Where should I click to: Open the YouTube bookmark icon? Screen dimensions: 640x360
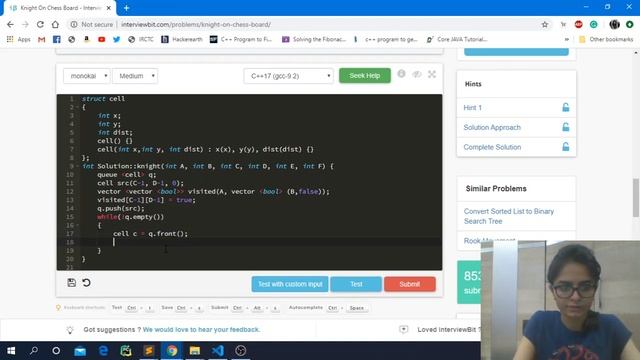click(x=102, y=39)
